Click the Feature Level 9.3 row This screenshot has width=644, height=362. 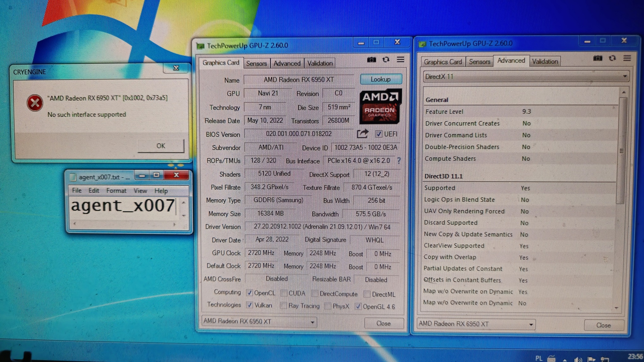tap(521, 112)
